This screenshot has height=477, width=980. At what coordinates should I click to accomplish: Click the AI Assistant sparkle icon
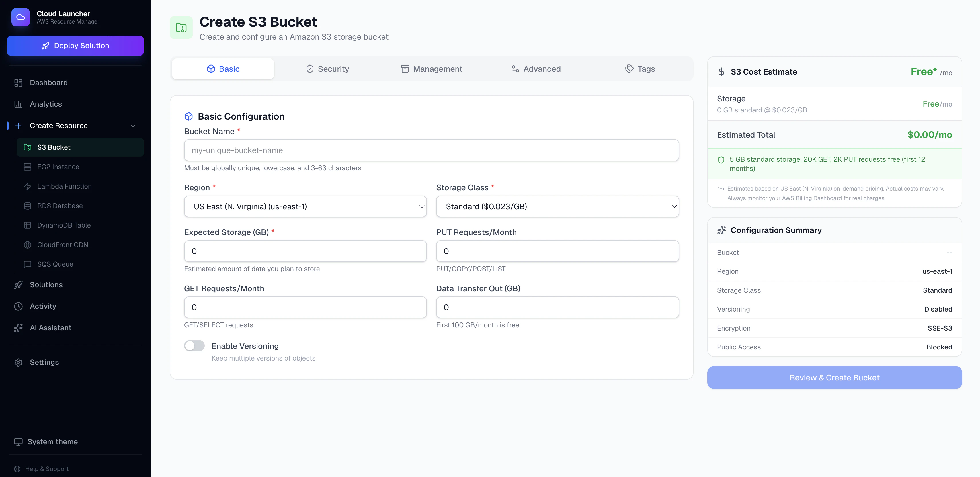18,328
